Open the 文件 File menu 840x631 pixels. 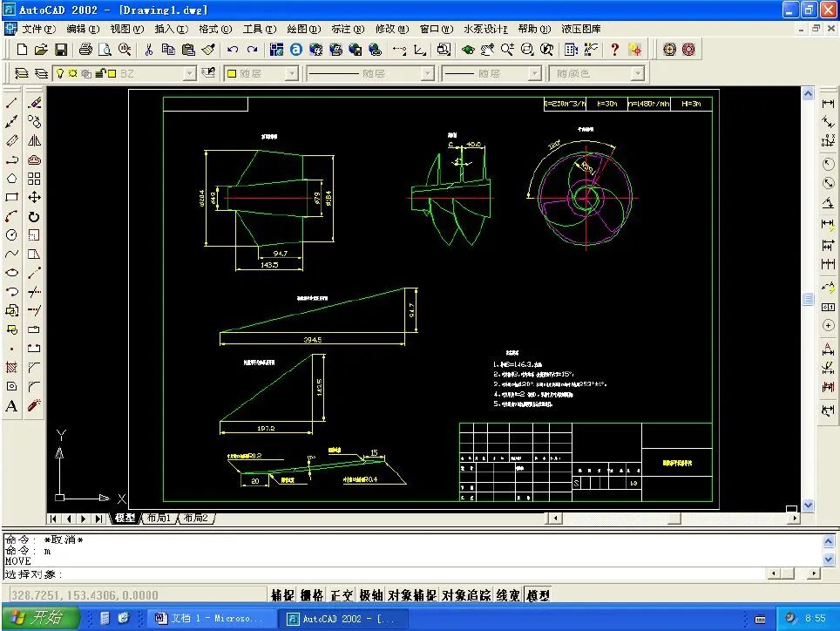[x=38, y=29]
